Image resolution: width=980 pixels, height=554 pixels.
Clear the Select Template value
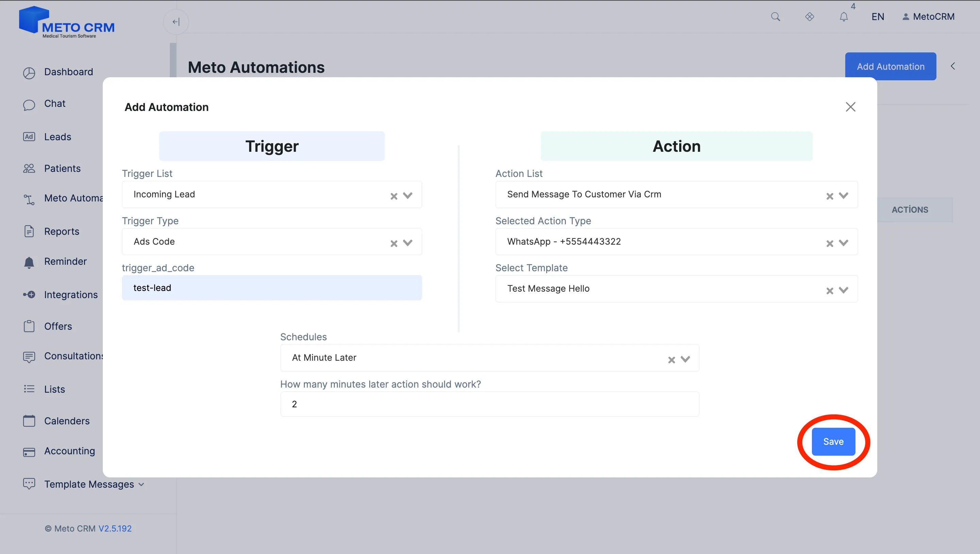point(830,291)
